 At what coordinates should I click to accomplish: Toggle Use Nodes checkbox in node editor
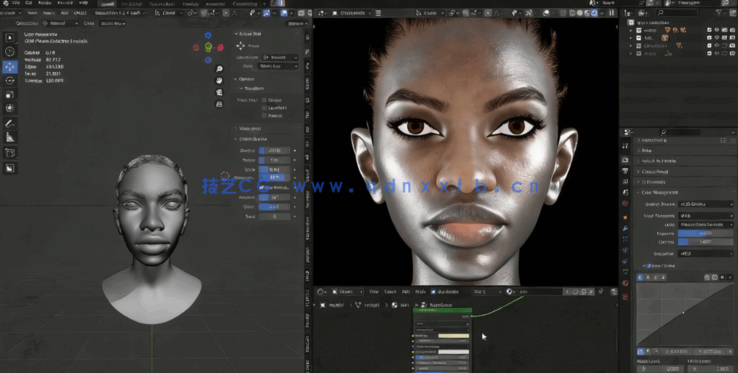tap(433, 292)
